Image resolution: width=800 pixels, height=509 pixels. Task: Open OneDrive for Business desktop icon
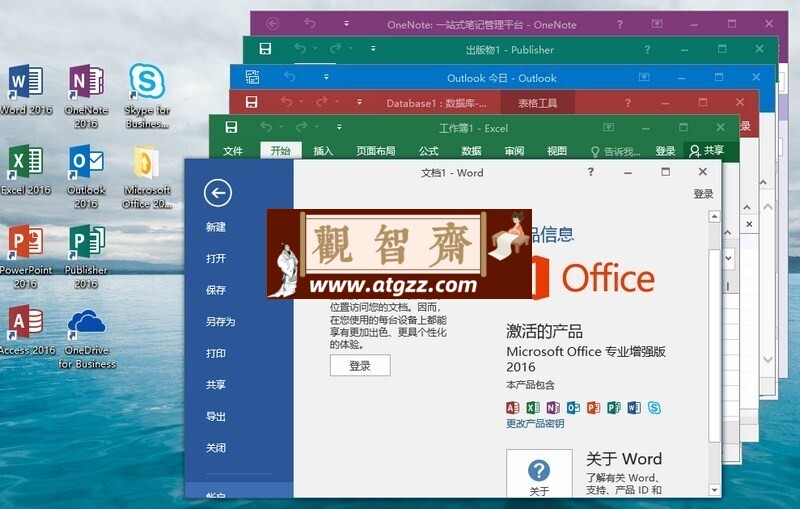pyautogui.click(x=86, y=337)
